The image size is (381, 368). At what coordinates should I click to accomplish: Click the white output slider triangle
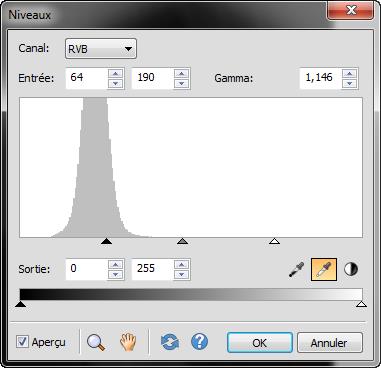361,304
